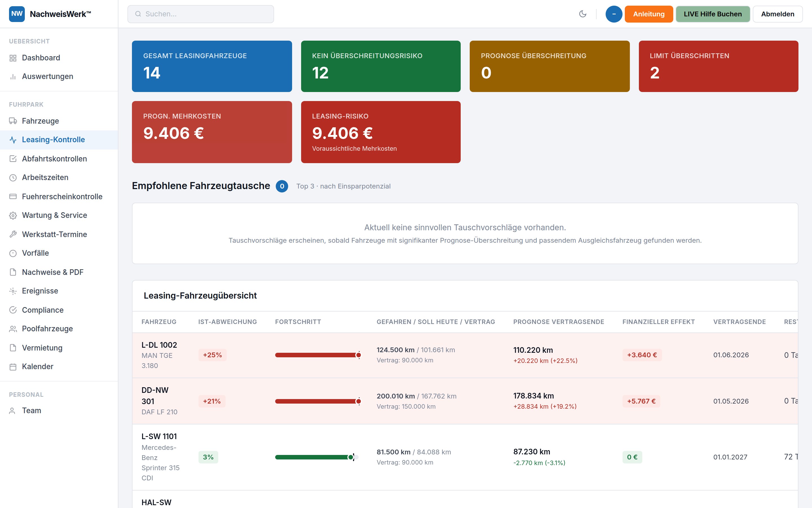Click the Werkstatt-Termine wrench icon
The height and width of the screenshot is (508, 812).
[x=13, y=235]
